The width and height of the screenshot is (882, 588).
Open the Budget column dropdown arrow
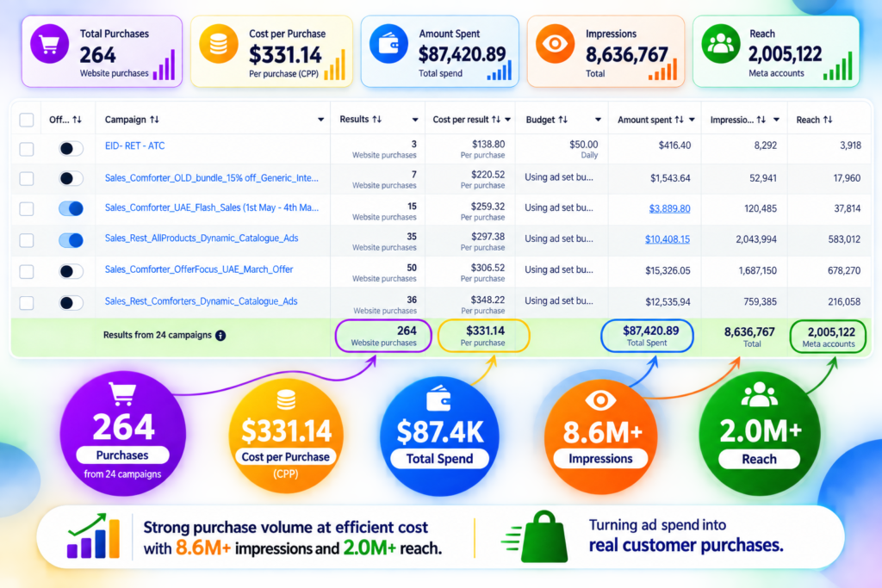[x=598, y=120]
